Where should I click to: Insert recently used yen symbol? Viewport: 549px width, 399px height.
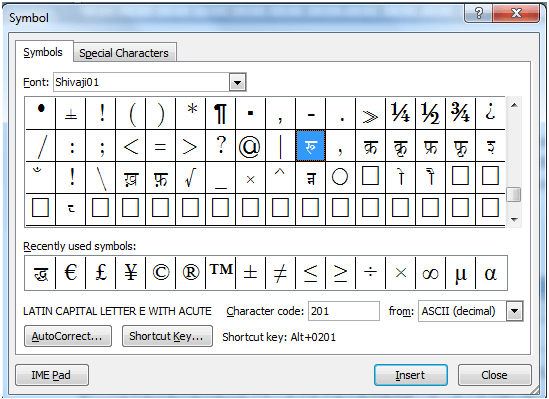pos(130,273)
